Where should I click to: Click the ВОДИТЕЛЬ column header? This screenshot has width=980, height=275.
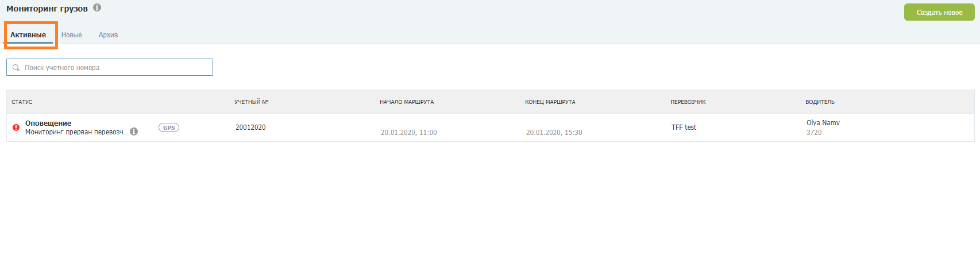click(820, 102)
